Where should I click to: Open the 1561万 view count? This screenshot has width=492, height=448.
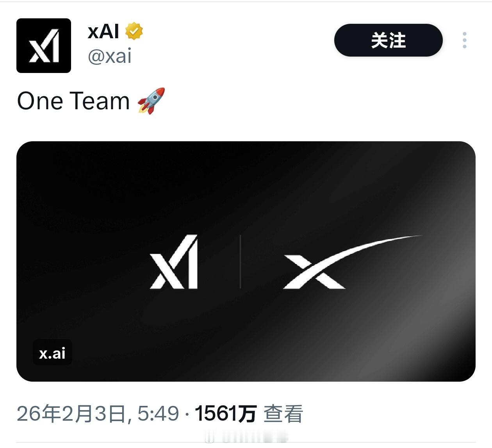coord(225,413)
